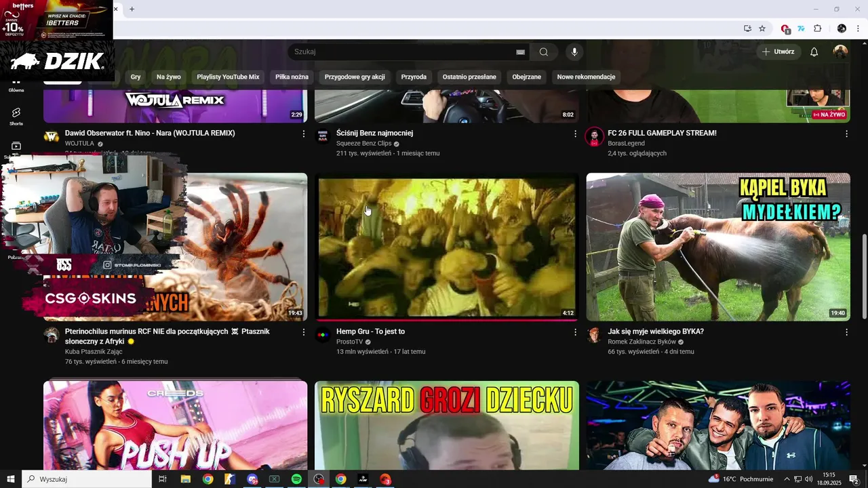Click the Utwórz create button

(778, 52)
